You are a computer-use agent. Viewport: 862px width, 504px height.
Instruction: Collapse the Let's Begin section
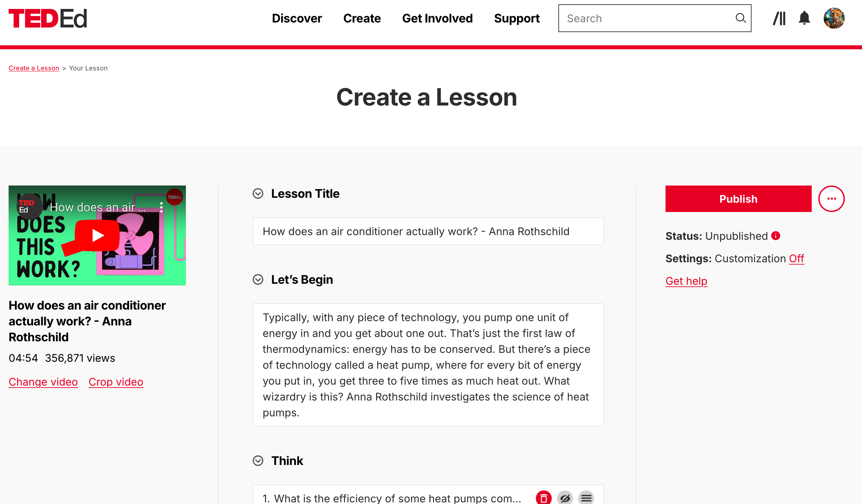pos(258,280)
